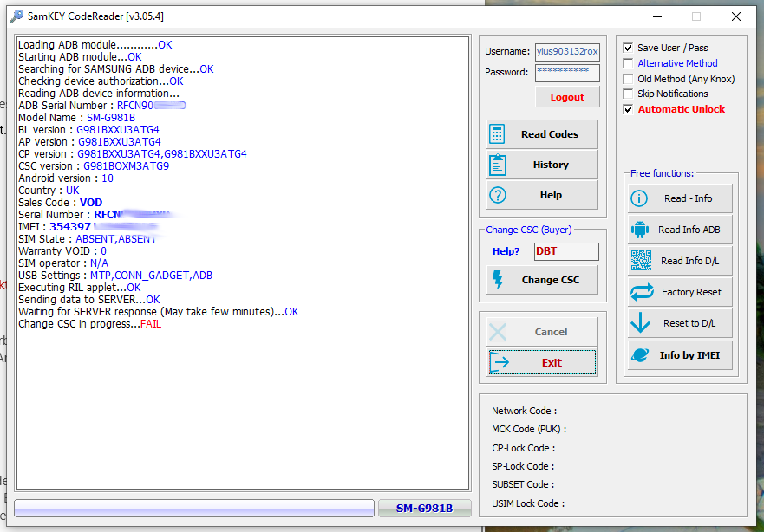764x532 pixels.
Task: Click the 'USIM Lock Code :' label
Action: click(528, 503)
